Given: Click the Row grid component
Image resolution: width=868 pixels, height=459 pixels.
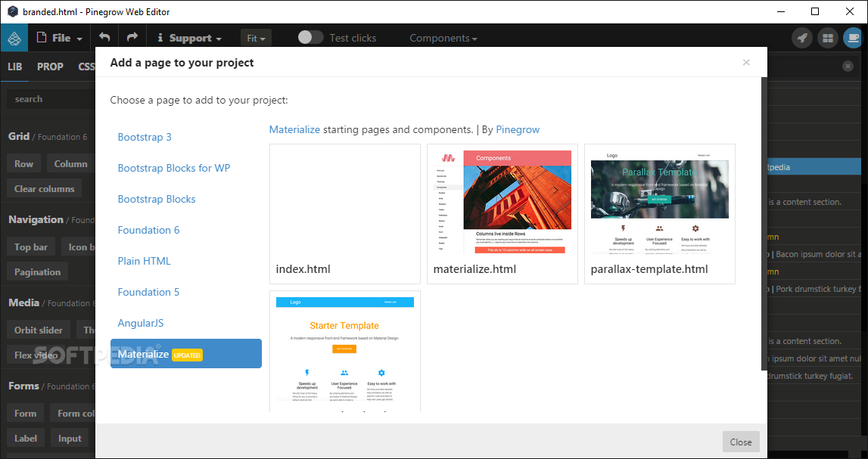Looking at the screenshot, I should click(23, 163).
